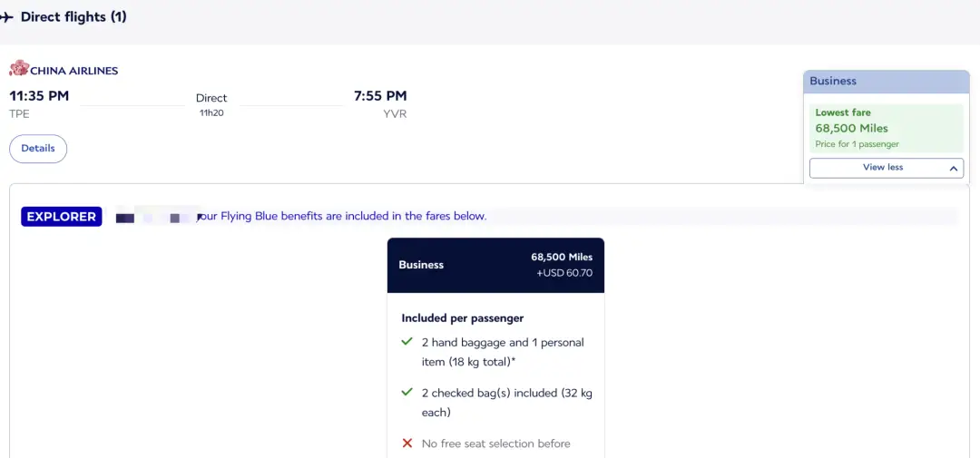The image size is (980, 458).
Task: Click the Direct flights (1) heading
Action: tap(73, 17)
